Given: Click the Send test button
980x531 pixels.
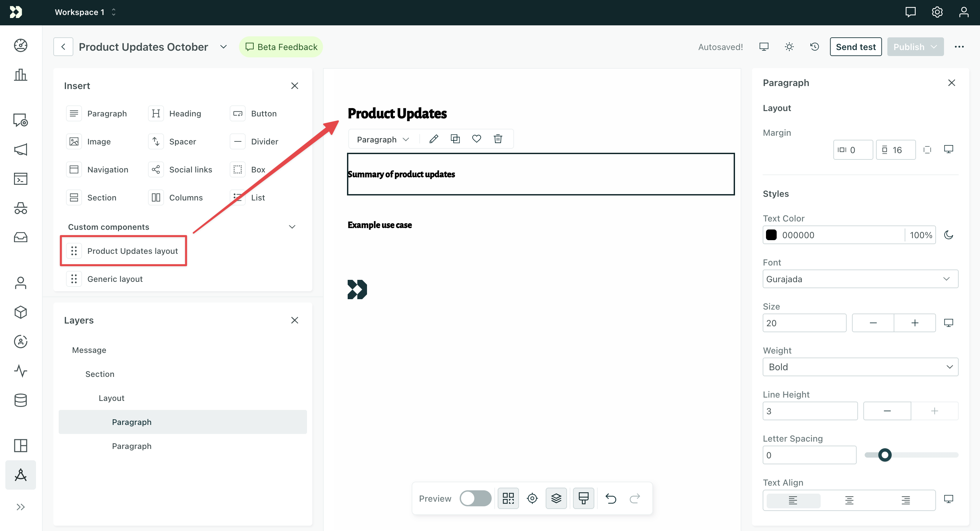Looking at the screenshot, I should (x=856, y=46).
